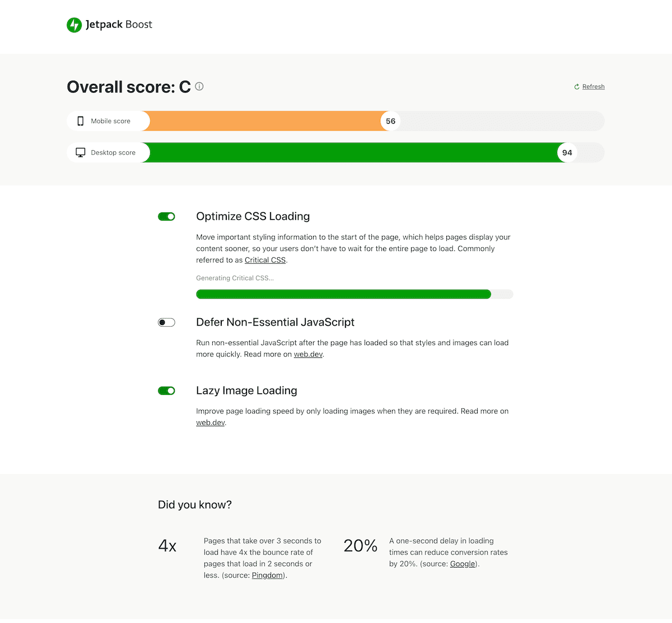Click the Refresh link
This screenshot has width=672, height=623.
pyautogui.click(x=593, y=87)
